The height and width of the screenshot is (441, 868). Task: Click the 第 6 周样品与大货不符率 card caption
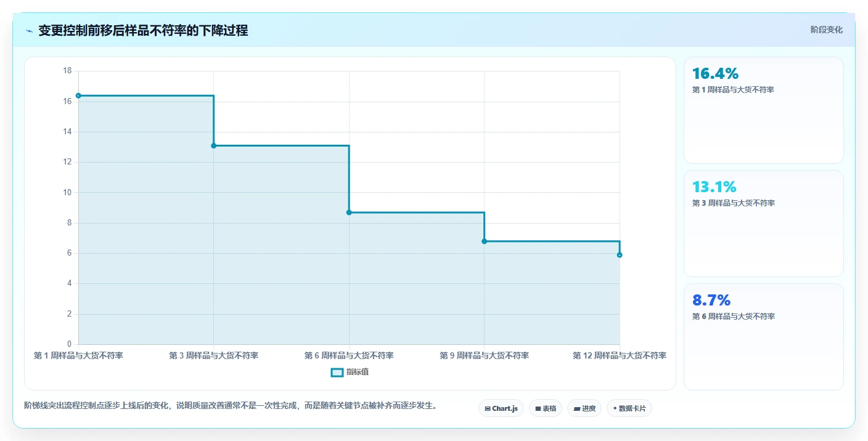[x=733, y=317]
